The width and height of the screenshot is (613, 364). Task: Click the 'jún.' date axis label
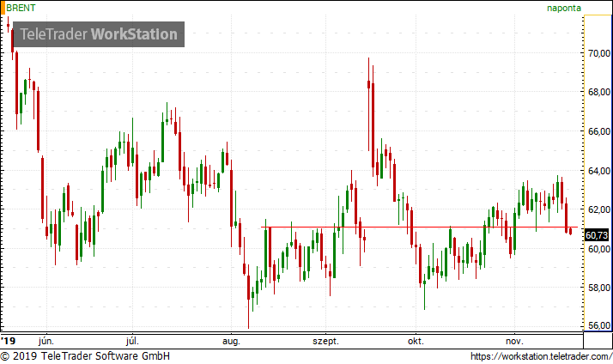(46, 342)
